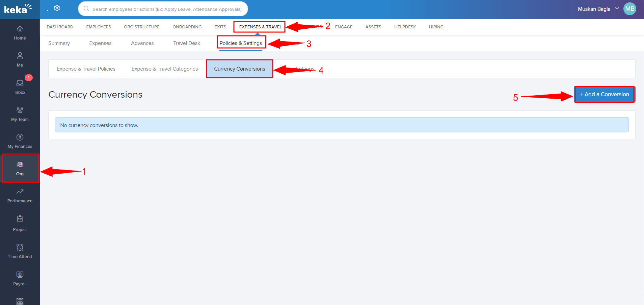Open the Payroll sidebar icon
The width and height of the screenshot is (644, 305).
(20, 275)
